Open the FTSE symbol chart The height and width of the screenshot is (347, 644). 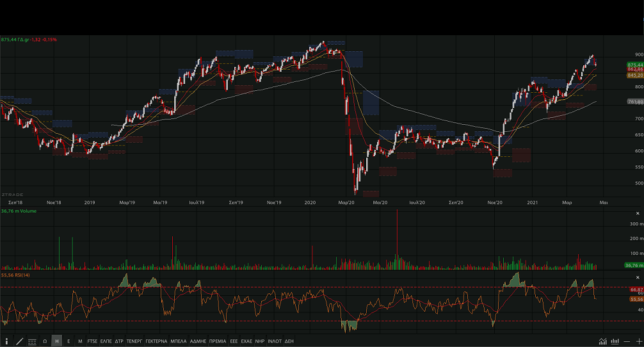coord(93,341)
